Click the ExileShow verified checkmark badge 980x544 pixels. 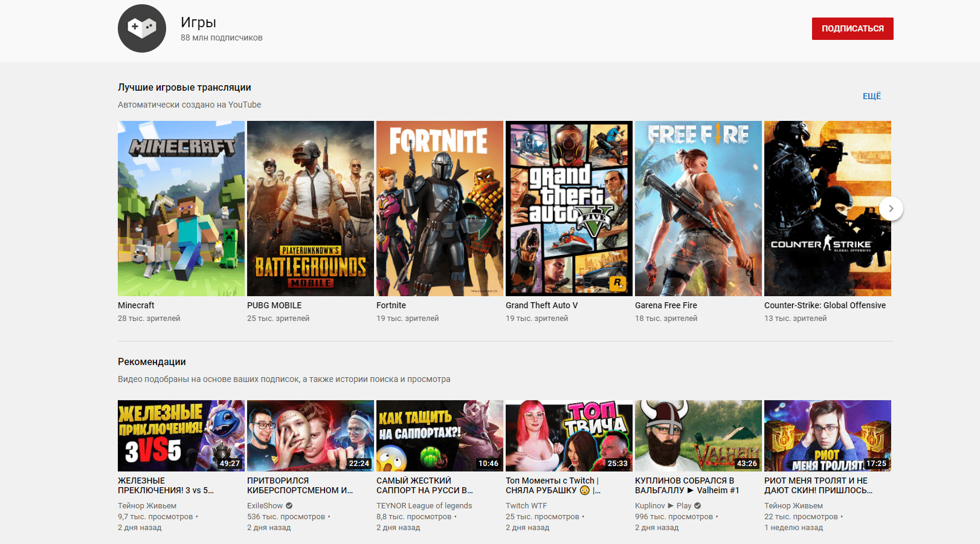tap(289, 506)
